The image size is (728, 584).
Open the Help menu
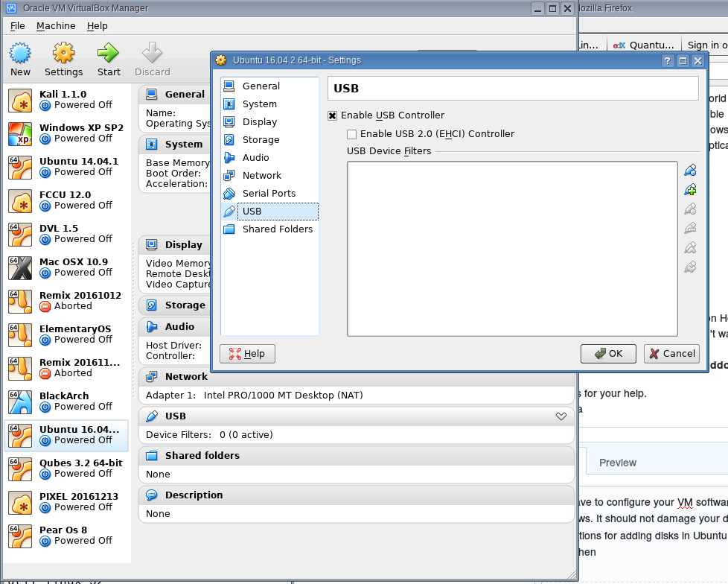coord(97,25)
